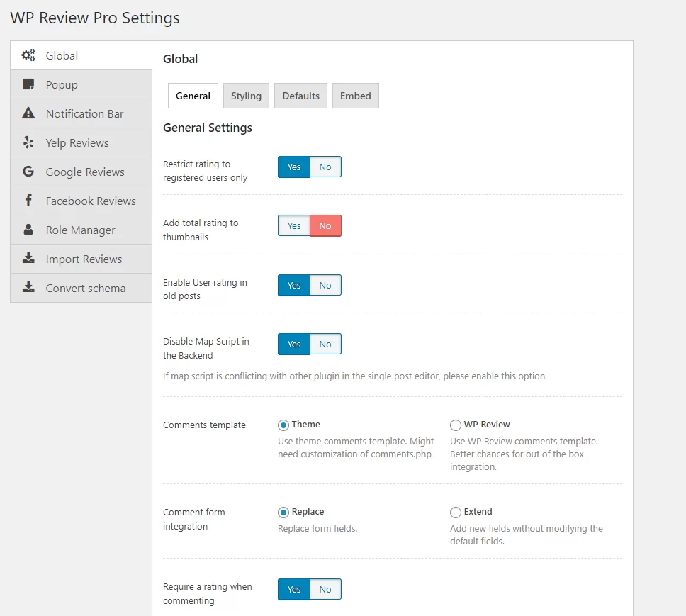Click the Role Manager person icon
Image resolution: width=686 pixels, height=616 pixels.
pyautogui.click(x=29, y=230)
